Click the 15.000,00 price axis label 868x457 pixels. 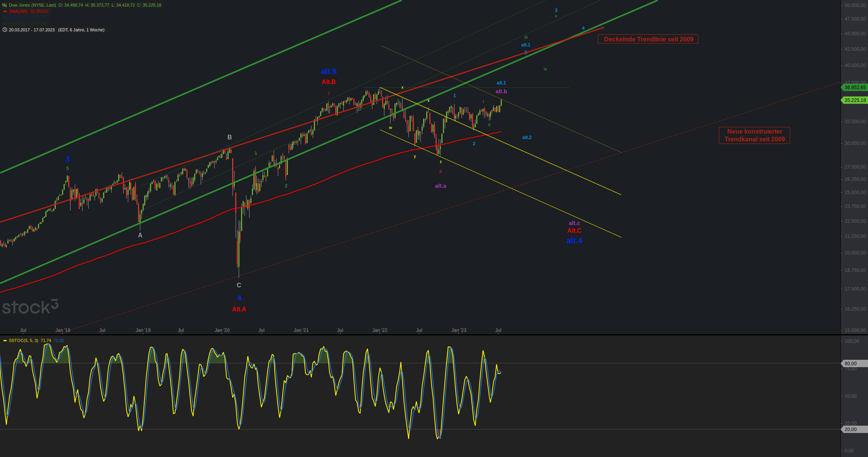click(x=855, y=330)
